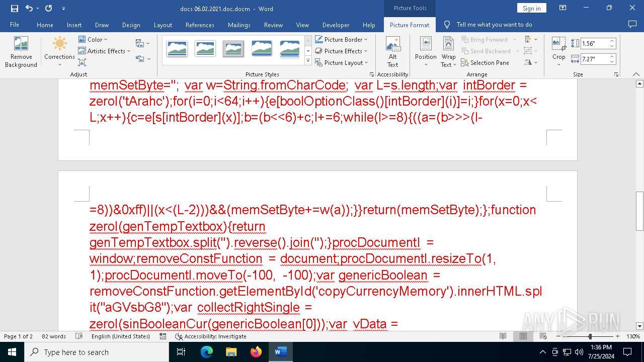Select the highlighted third picture style

233,49
